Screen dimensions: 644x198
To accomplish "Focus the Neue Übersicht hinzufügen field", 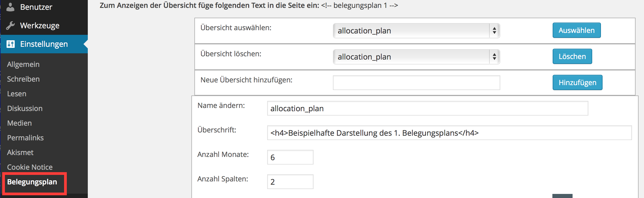I will (x=416, y=83).
